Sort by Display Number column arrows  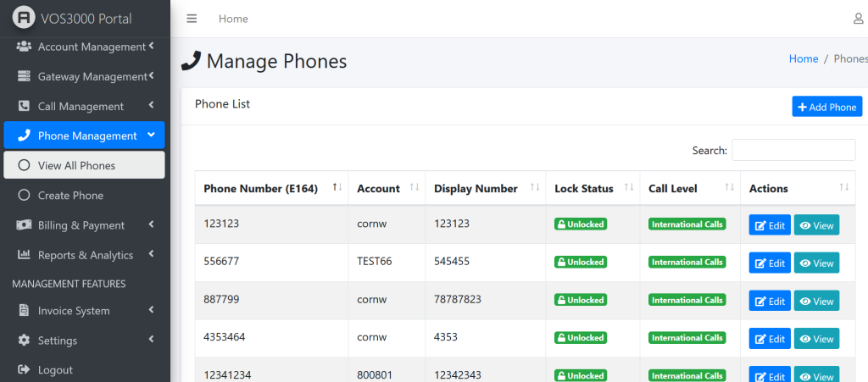click(535, 188)
